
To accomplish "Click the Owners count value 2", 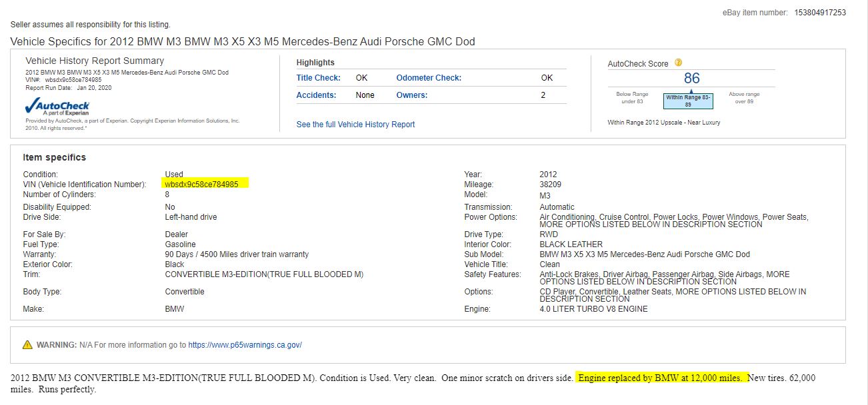I will (x=543, y=95).
